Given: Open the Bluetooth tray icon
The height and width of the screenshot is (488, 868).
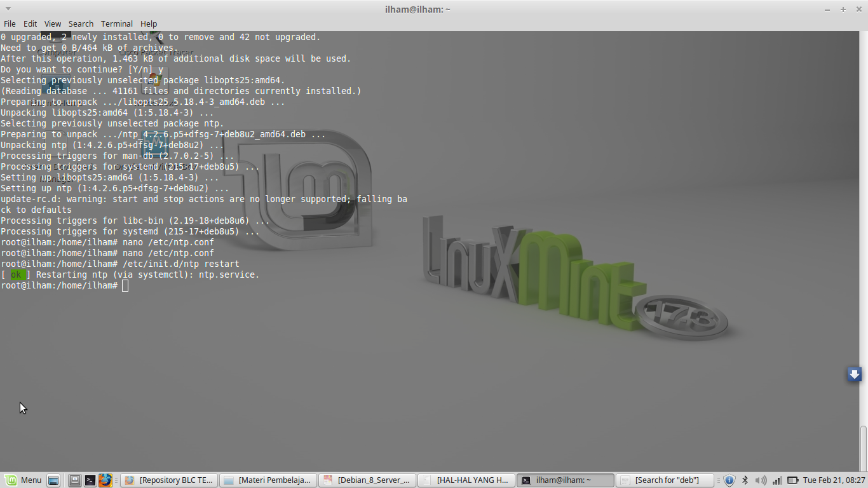Looking at the screenshot, I should tap(745, 480).
